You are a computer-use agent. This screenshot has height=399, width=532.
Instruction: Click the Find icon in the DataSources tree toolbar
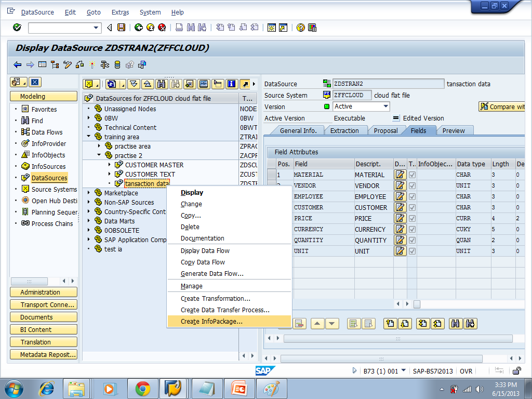coord(161,84)
